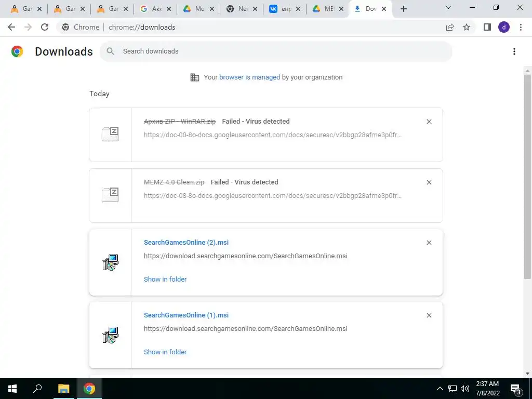Remove SearchGamesOnline (1).msi from the list

tap(429, 315)
